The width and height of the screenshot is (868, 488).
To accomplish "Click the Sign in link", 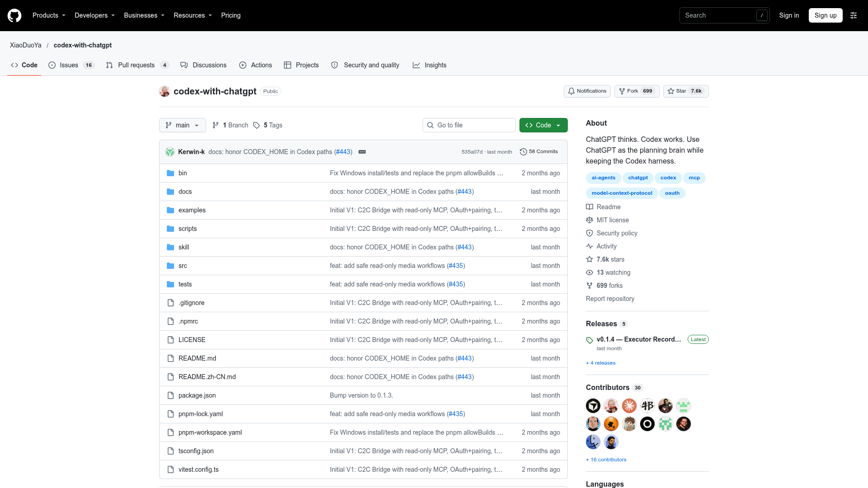I will point(789,15).
